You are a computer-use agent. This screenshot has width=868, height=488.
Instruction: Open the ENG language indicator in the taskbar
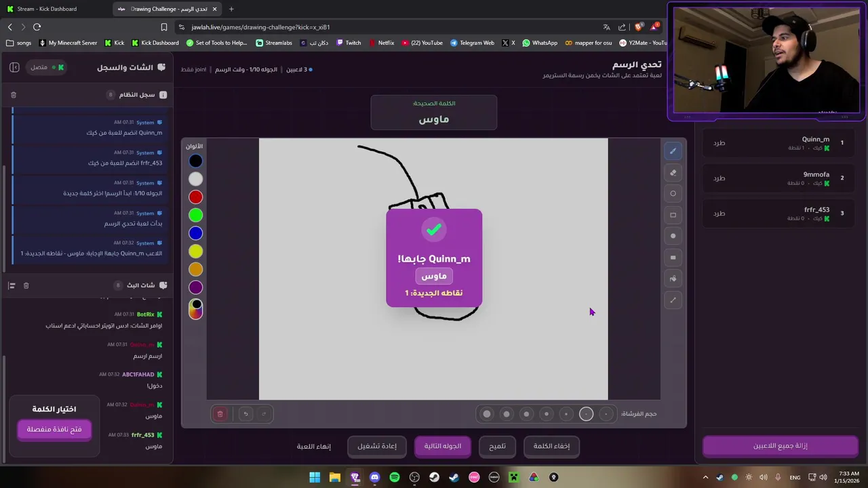[793, 477]
